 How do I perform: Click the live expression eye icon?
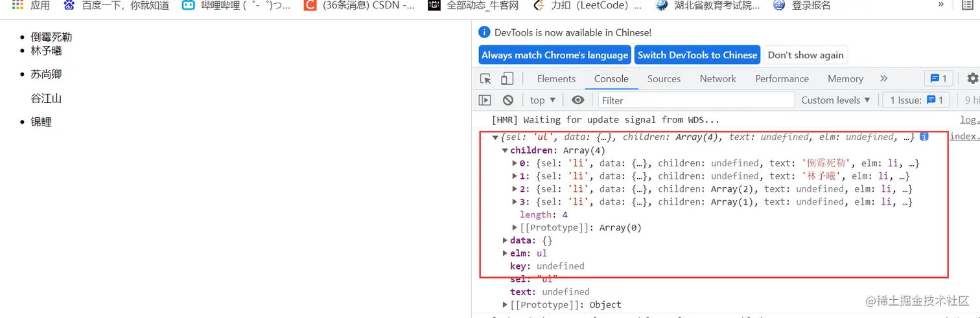click(x=578, y=100)
